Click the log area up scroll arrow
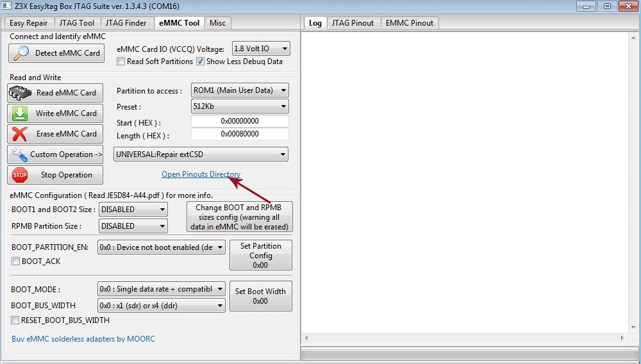 click(634, 38)
